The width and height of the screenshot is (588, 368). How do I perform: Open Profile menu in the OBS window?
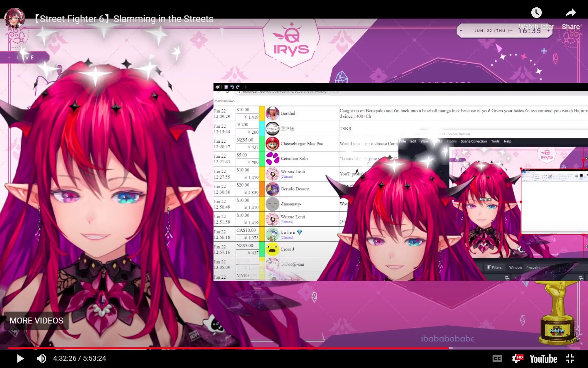(451, 141)
